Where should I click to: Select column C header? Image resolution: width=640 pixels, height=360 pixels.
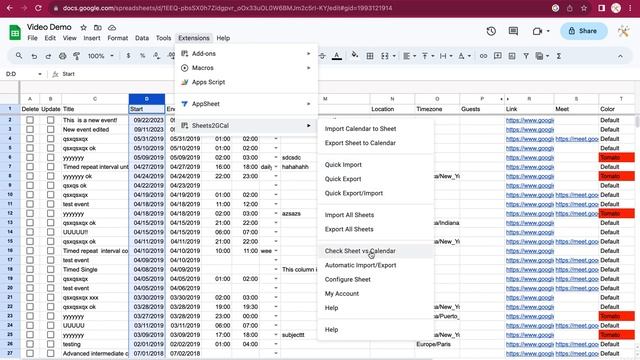(x=95, y=99)
